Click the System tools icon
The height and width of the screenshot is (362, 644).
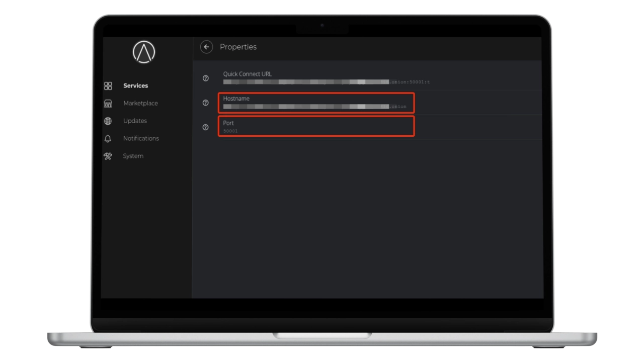point(108,156)
